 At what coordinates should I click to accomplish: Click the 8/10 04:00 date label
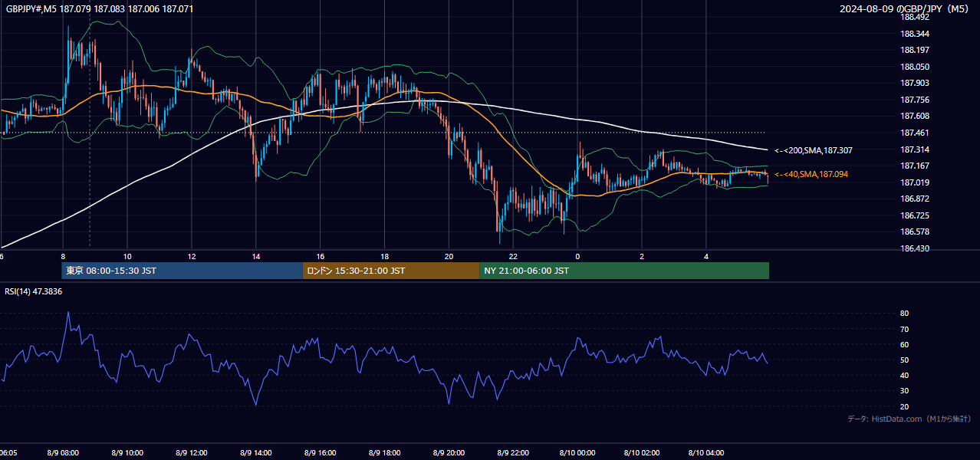(x=706, y=453)
